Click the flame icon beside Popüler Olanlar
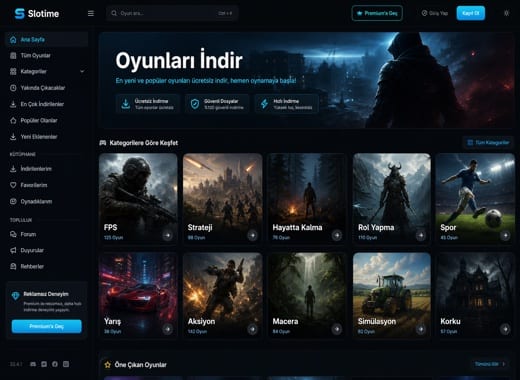 [13, 121]
